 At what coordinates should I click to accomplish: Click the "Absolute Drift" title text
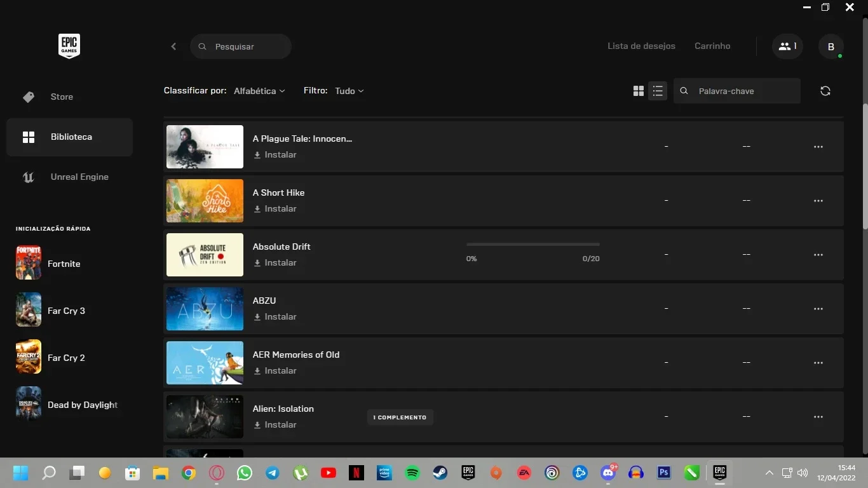pos(281,247)
